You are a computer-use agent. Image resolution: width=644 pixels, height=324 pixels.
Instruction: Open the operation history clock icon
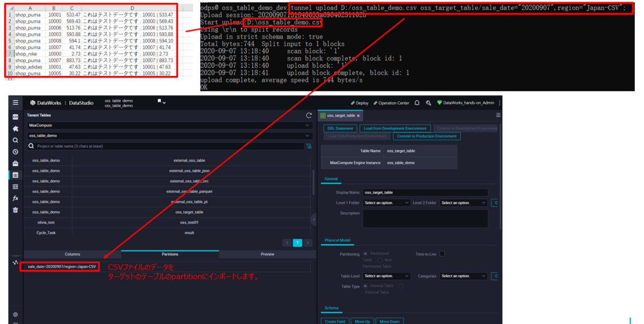16,152
